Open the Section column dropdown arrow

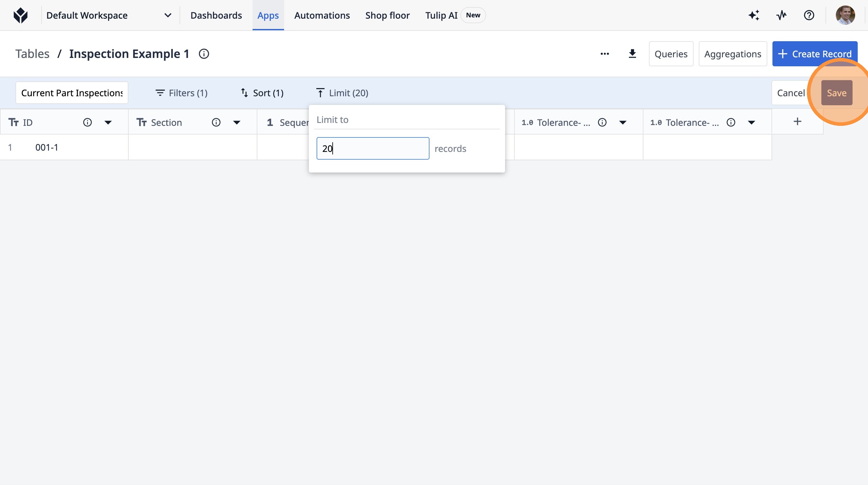coord(236,122)
